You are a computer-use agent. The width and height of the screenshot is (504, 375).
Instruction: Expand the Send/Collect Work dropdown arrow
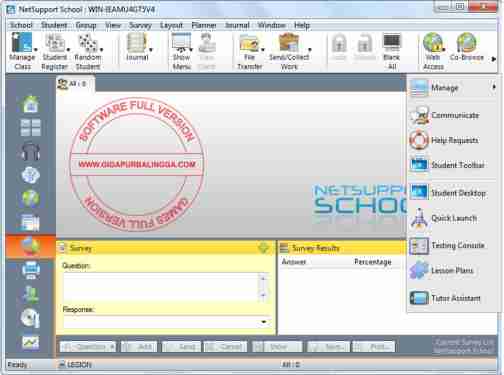[310, 50]
